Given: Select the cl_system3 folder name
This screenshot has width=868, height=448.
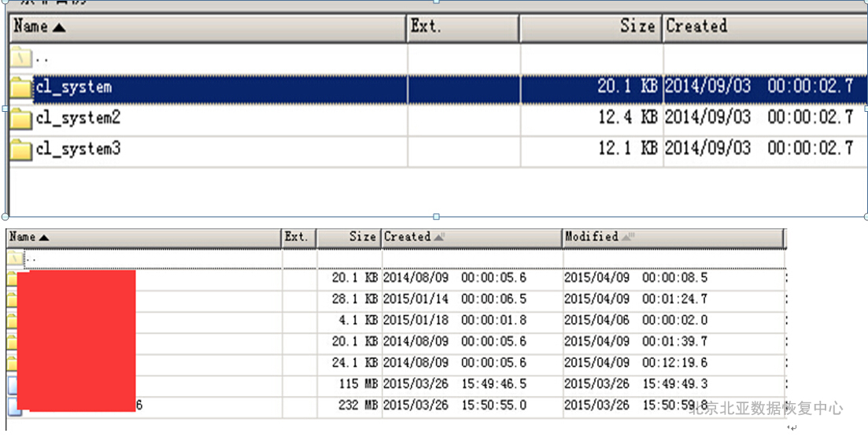Looking at the screenshot, I should 78,149.
